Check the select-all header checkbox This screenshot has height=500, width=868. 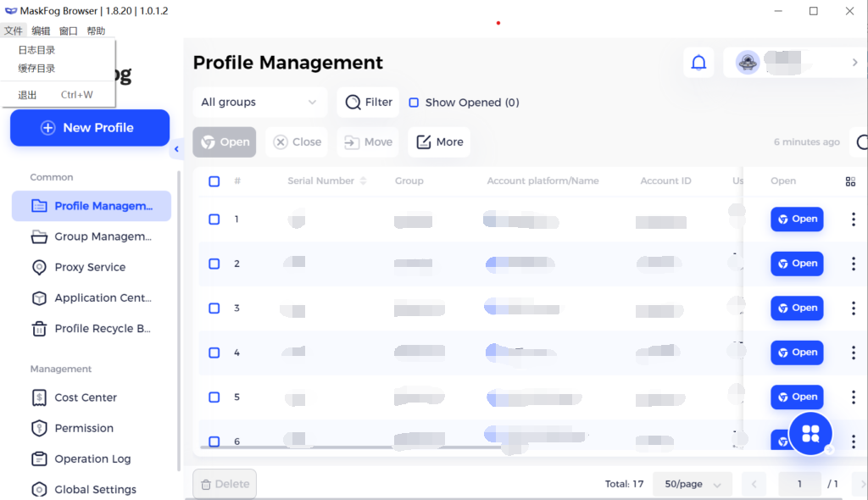point(214,181)
